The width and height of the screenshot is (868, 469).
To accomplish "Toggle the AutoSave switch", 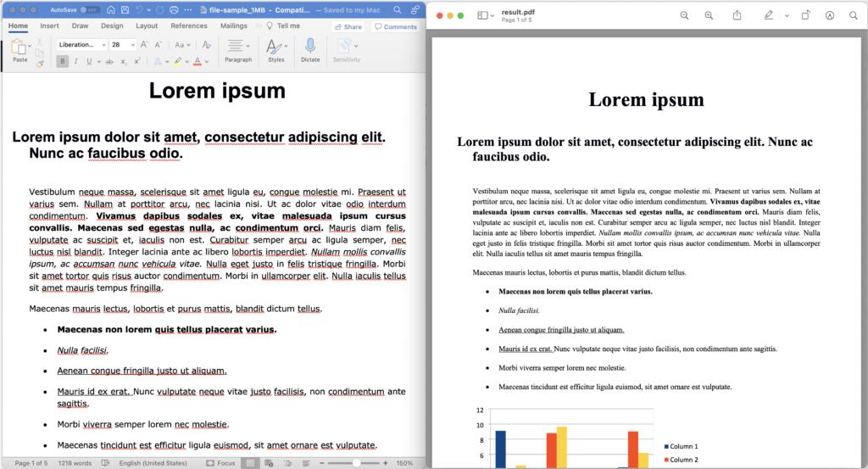I will tap(89, 9).
